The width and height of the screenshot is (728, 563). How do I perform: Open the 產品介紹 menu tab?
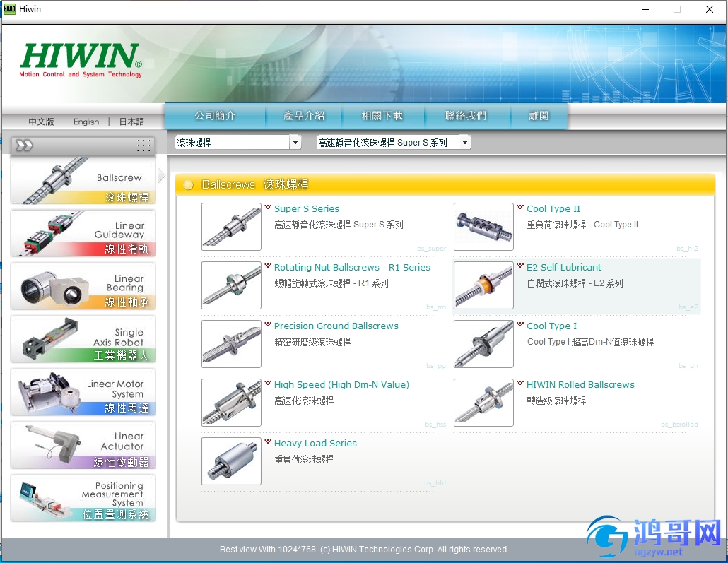304,116
